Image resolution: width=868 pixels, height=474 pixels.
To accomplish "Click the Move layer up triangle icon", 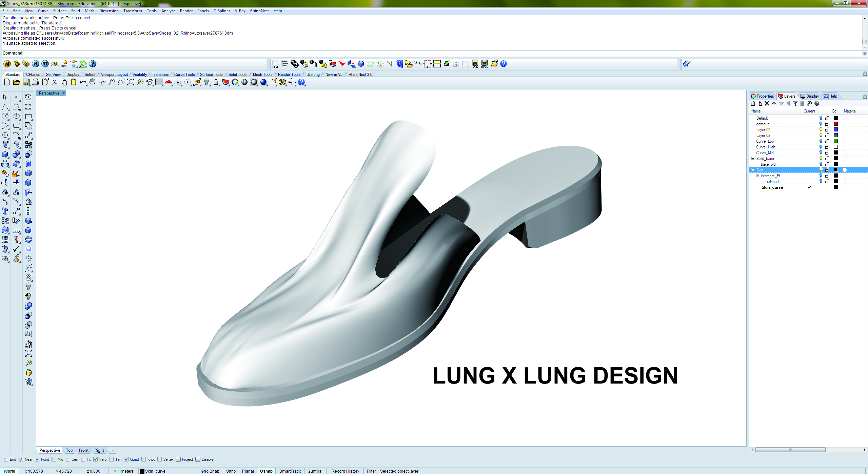I will tap(774, 104).
